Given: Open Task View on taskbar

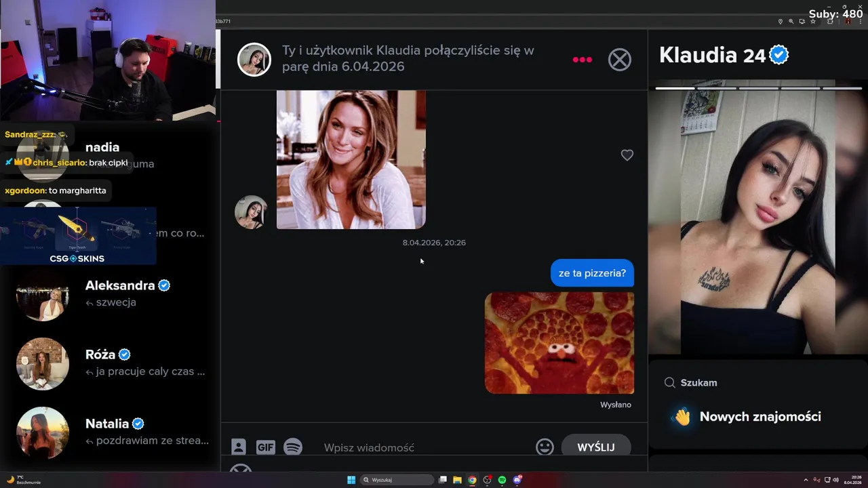Looking at the screenshot, I should tap(443, 480).
